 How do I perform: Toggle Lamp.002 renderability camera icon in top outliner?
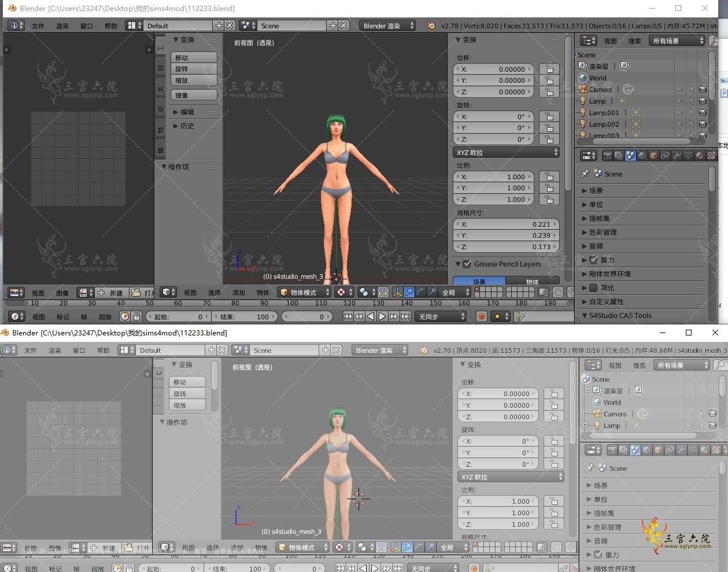point(703,124)
